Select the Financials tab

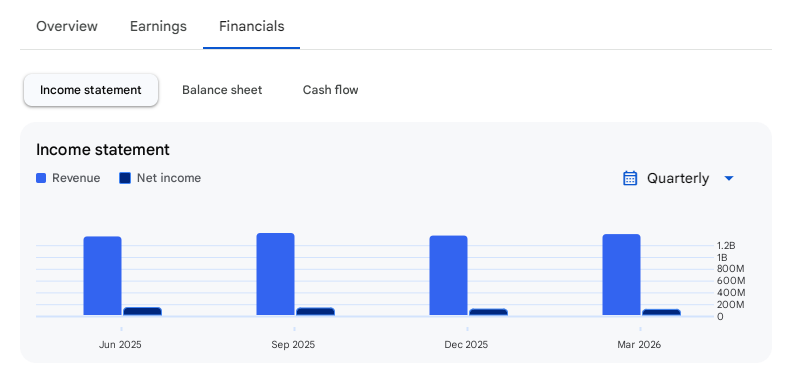click(x=252, y=26)
